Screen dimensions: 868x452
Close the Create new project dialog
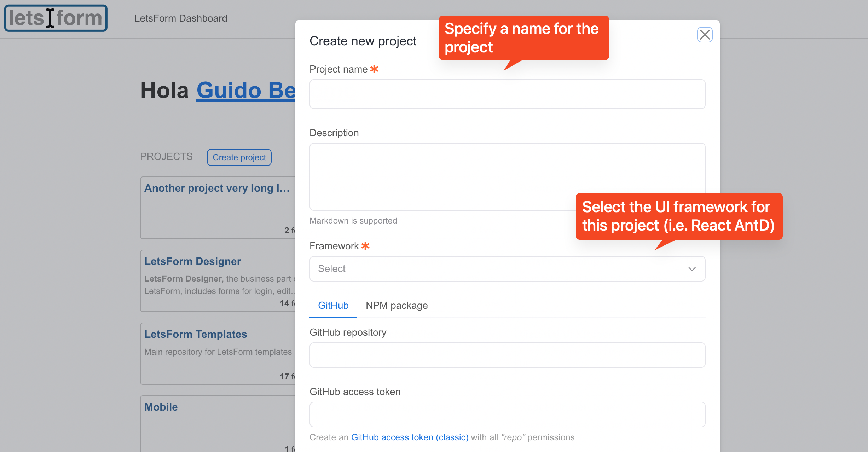tap(705, 35)
